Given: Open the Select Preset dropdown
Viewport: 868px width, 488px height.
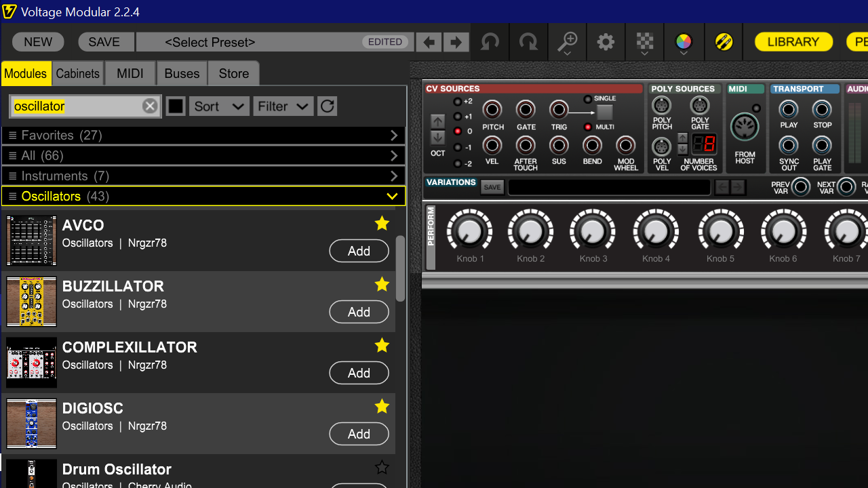Looking at the screenshot, I should pos(275,42).
